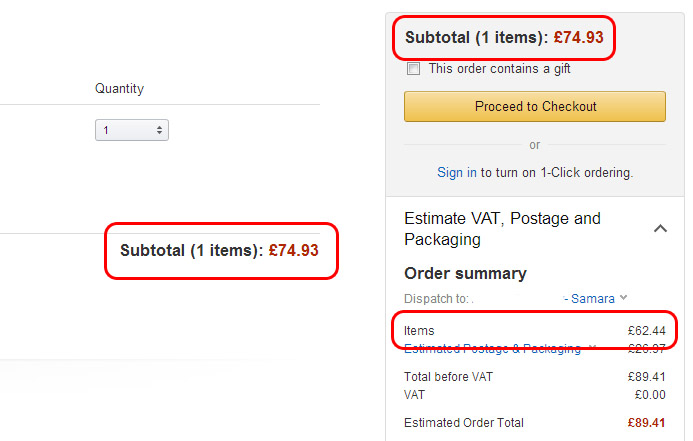
Task: Click the Order summary heading
Action: pyautogui.click(x=465, y=273)
